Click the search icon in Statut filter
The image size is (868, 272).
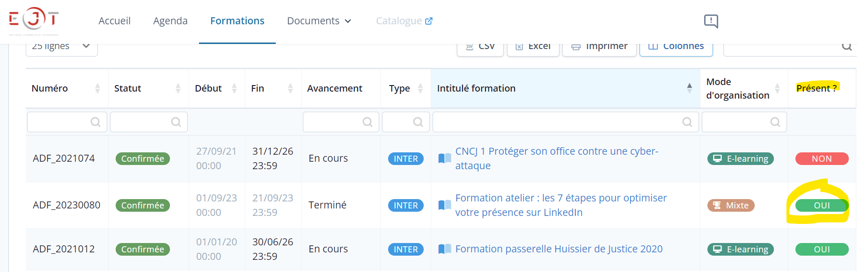coord(176,122)
